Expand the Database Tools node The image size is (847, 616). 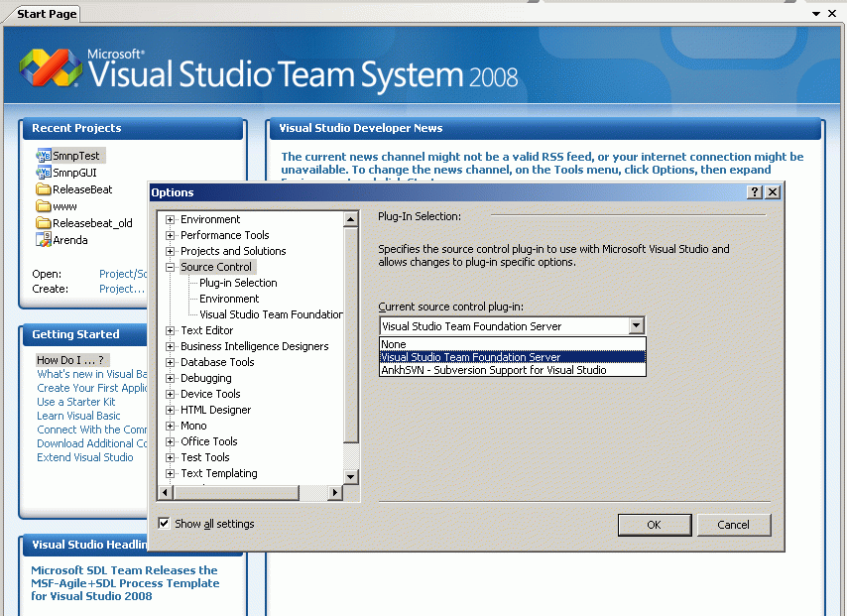[171, 362]
